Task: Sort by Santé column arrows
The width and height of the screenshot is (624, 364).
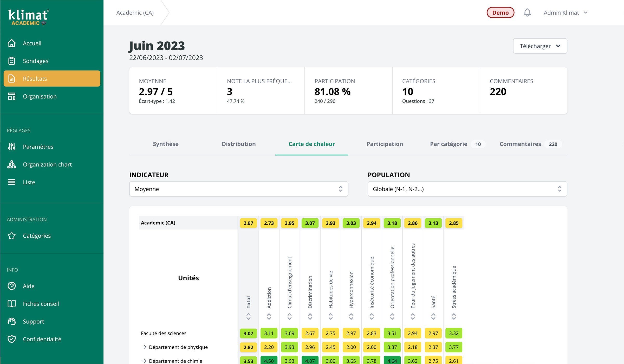Action: tap(433, 316)
